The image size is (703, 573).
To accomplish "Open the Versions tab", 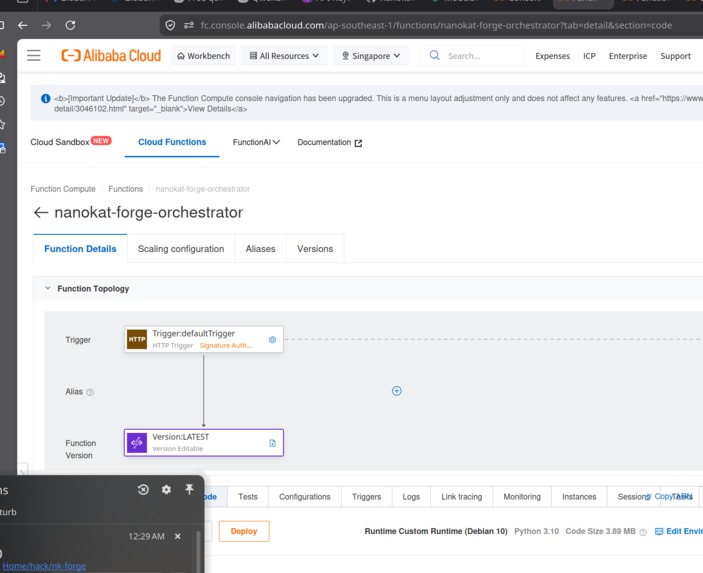I will coord(315,249).
